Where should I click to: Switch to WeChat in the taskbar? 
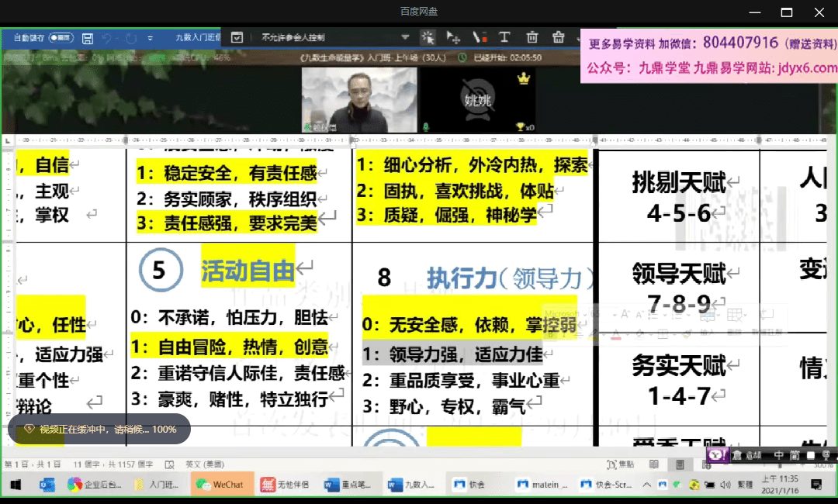tap(221, 485)
